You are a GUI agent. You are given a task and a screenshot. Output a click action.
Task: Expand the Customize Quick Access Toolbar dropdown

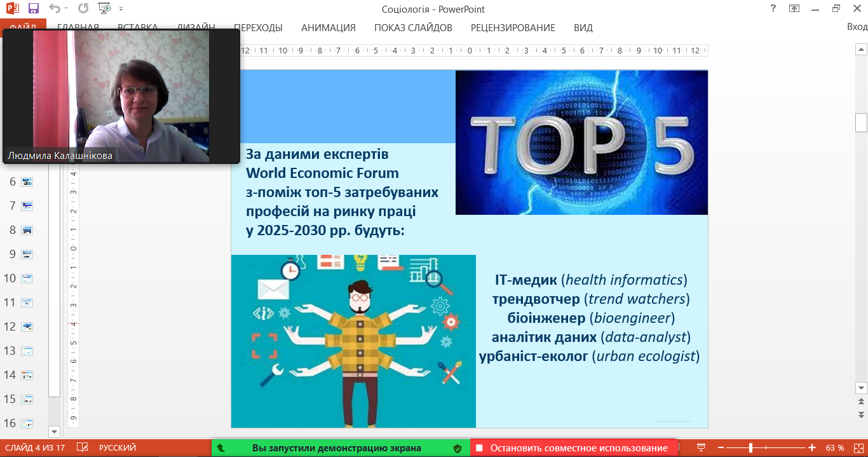tap(121, 9)
